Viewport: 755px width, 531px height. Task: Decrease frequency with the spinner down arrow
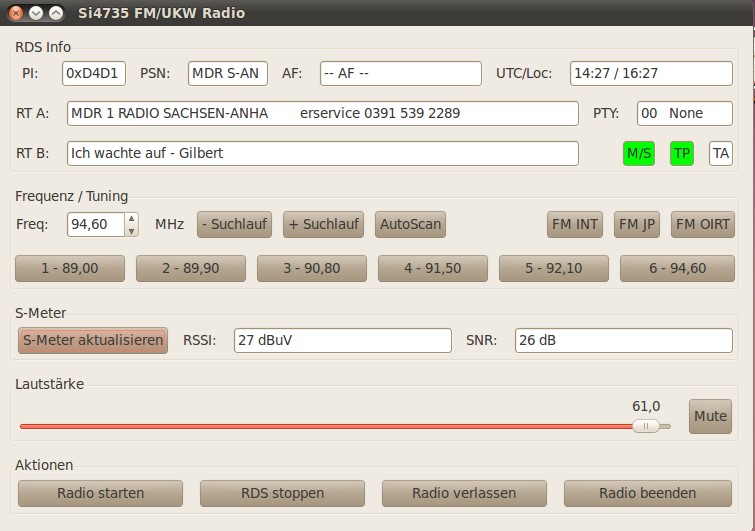131,230
